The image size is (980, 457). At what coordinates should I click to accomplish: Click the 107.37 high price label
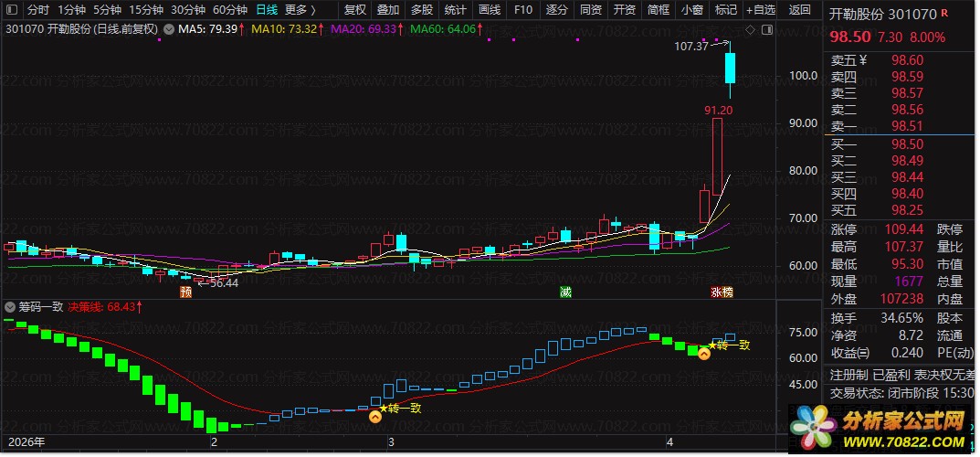point(691,46)
